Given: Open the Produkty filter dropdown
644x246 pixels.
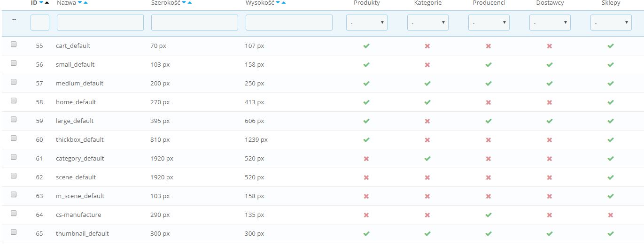Looking at the screenshot, I should point(367,23).
